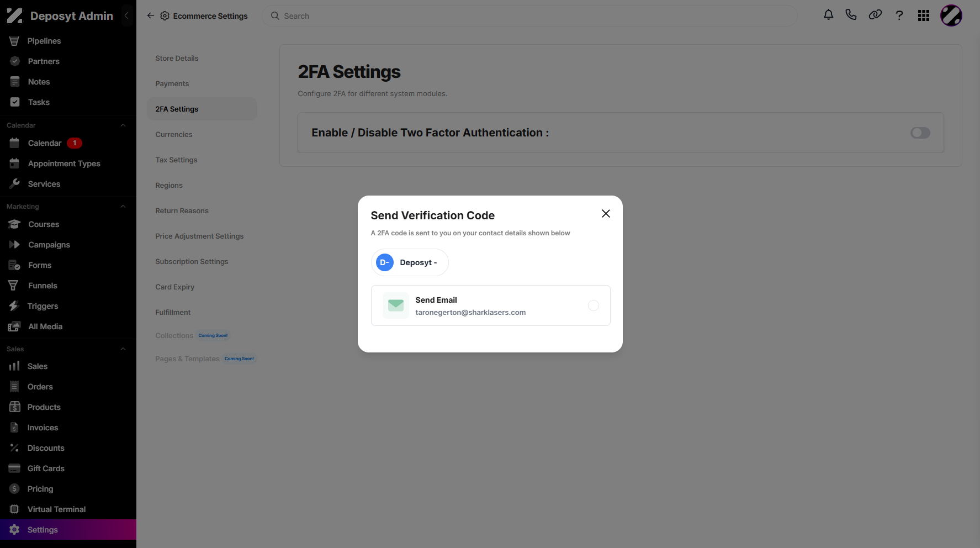The width and height of the screenshot is (980, 548).
Task: Click the Pricing dollar icon
Action: click(14, 489)
